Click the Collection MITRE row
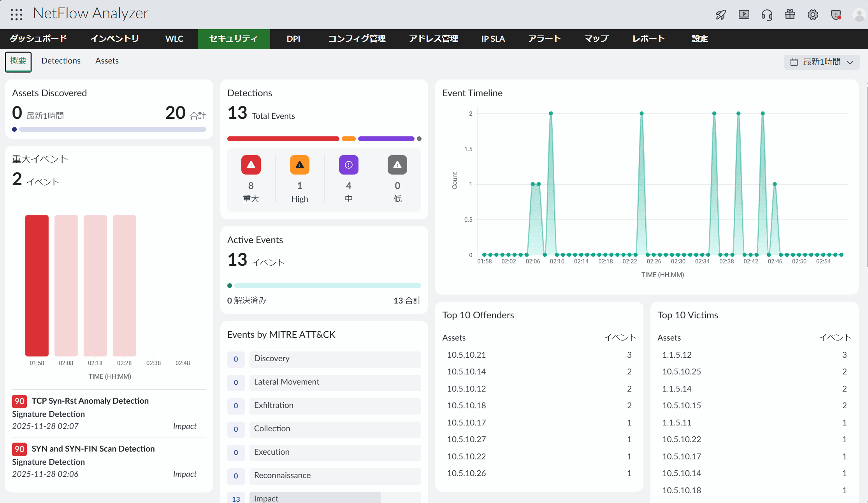Screen dimensions: 868x503 pyautogui.click(x=324, y=429)
